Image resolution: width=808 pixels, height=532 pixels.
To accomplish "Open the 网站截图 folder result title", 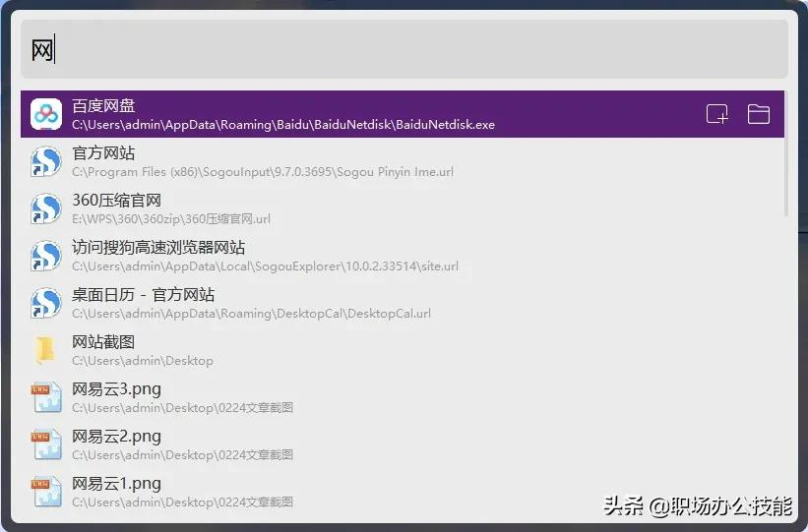I will point(103,342).
